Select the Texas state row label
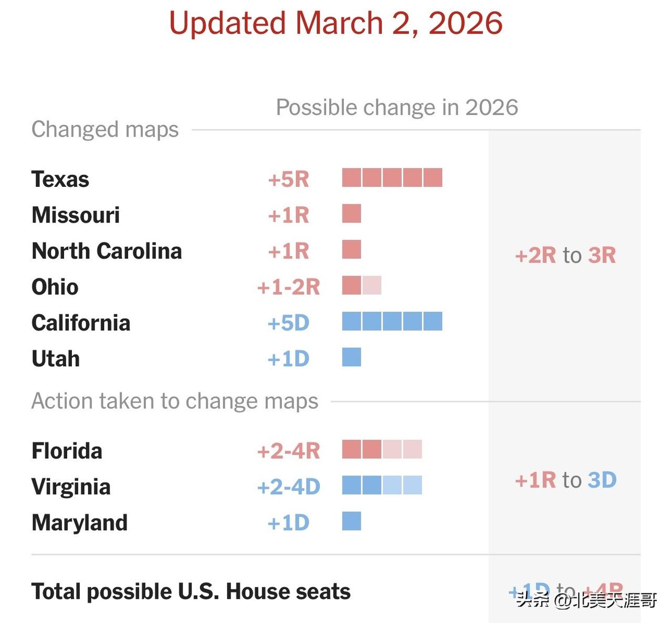Viewport: 672px width, 623px height. pyautogui.click(x=60, y=179)
